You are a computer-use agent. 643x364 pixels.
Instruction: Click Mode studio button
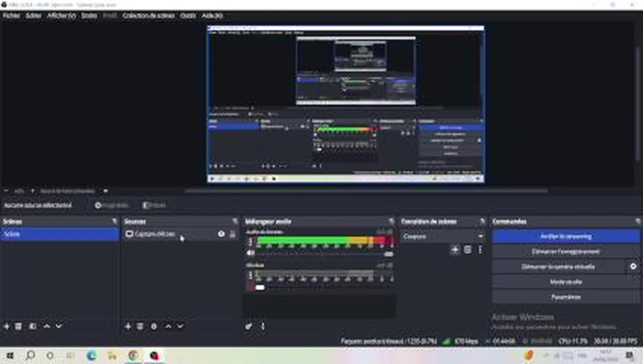tap(566, 282)
